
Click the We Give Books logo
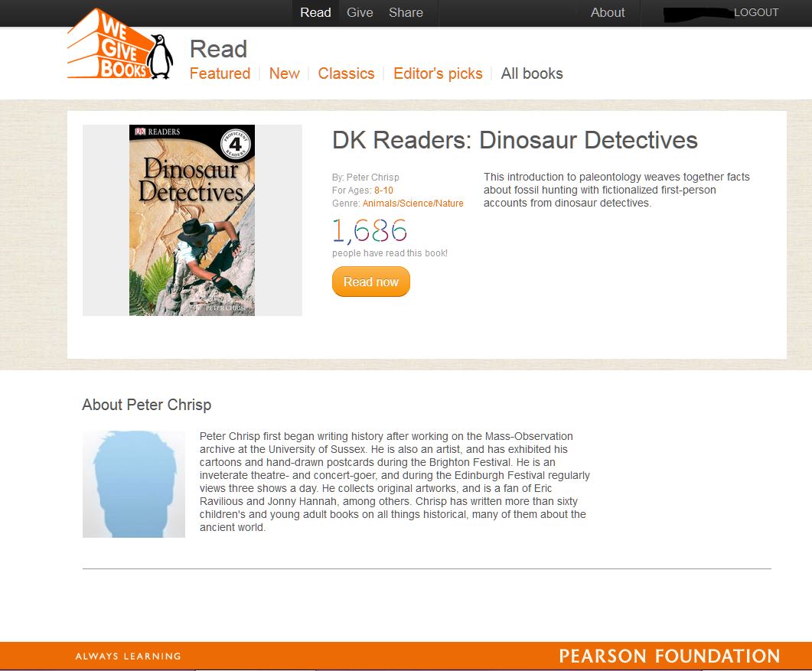(120, 44)
